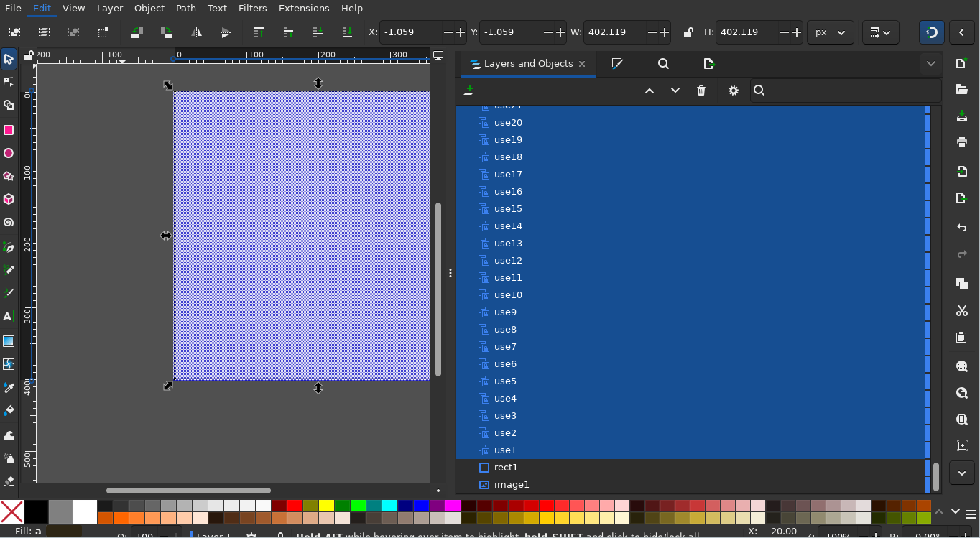Open the Extensions menu

point(304,8)
